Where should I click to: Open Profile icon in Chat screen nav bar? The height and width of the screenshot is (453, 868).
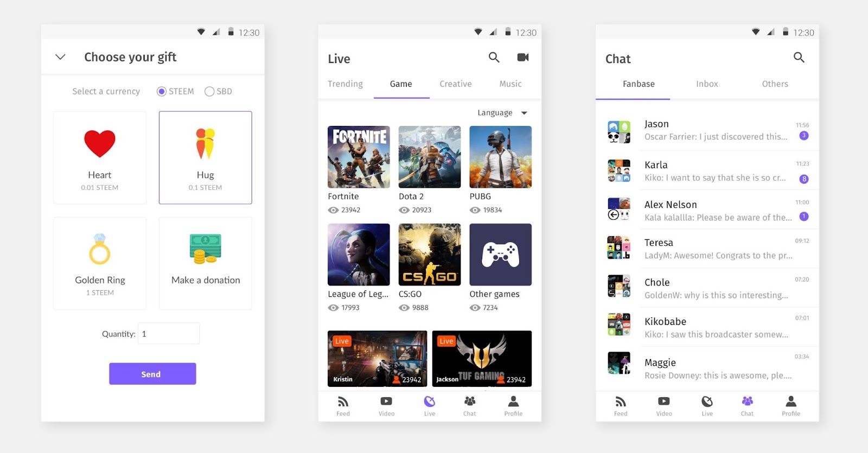tap(791, 401)
